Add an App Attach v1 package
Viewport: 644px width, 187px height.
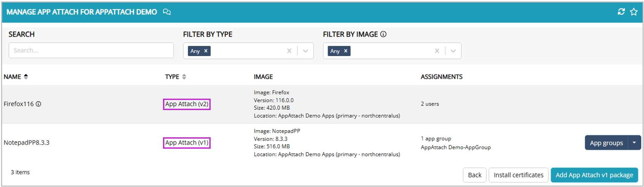[x=594, y=175]
